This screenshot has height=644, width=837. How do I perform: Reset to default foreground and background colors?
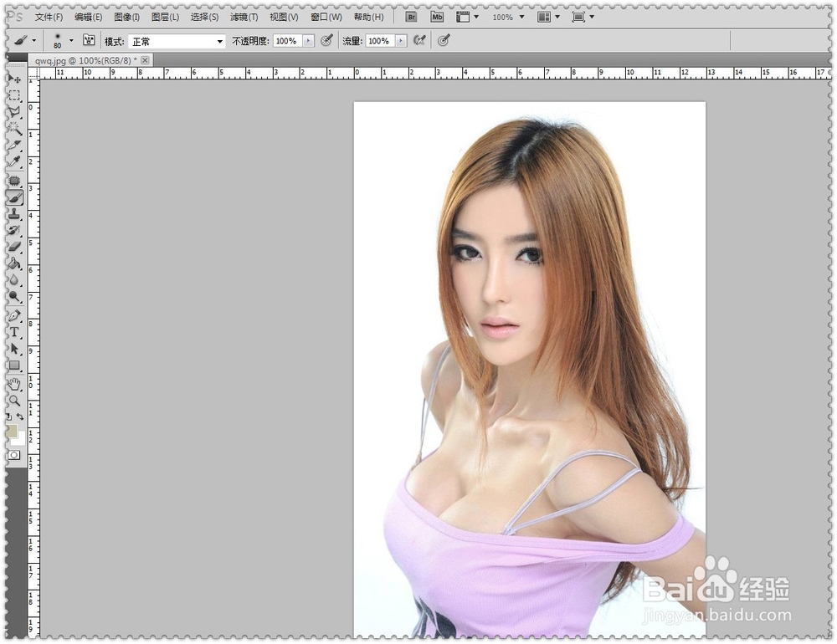point(9,417)
